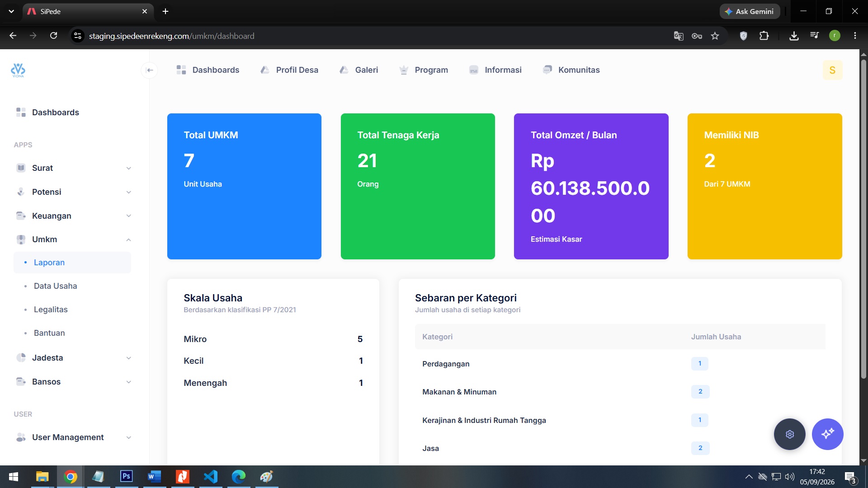
Task: Expand the Keuangan sidebar menu
Action: click(x=73, y=216)
